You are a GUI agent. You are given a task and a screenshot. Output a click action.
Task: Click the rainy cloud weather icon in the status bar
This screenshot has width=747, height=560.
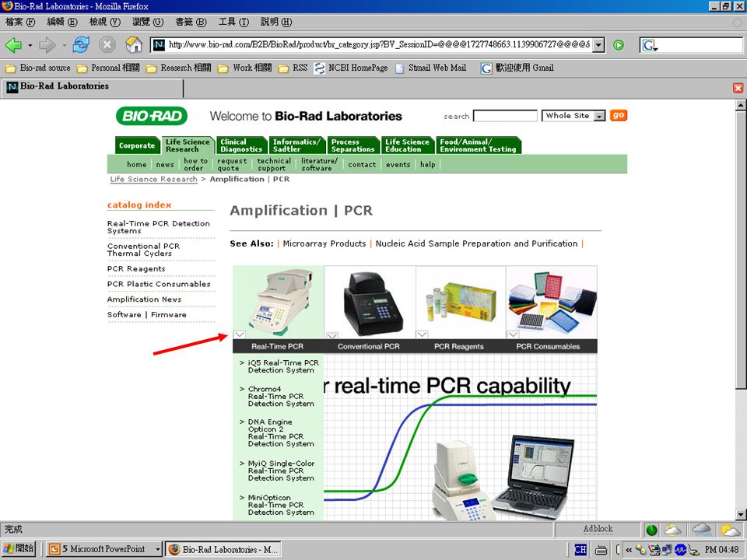tap(702, 530)
